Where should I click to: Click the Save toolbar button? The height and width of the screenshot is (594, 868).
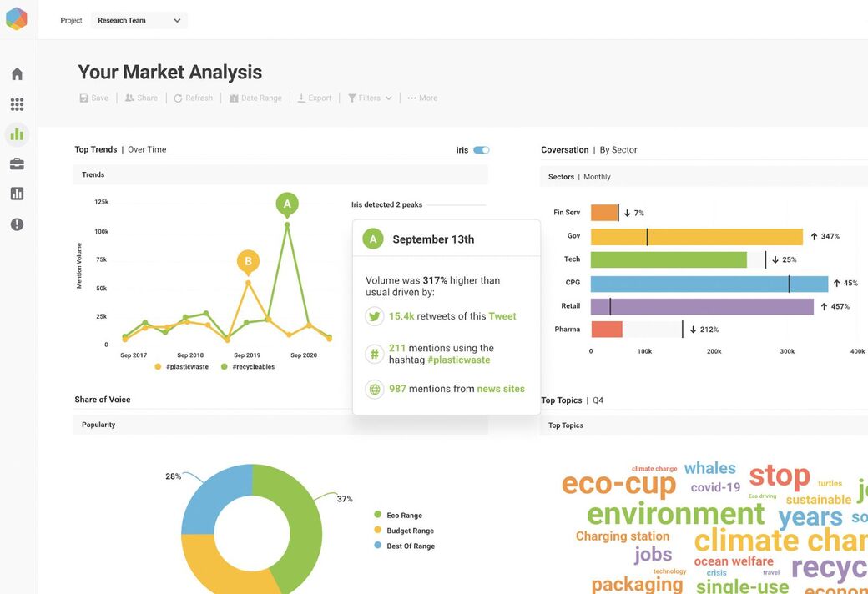click(94, 98)
